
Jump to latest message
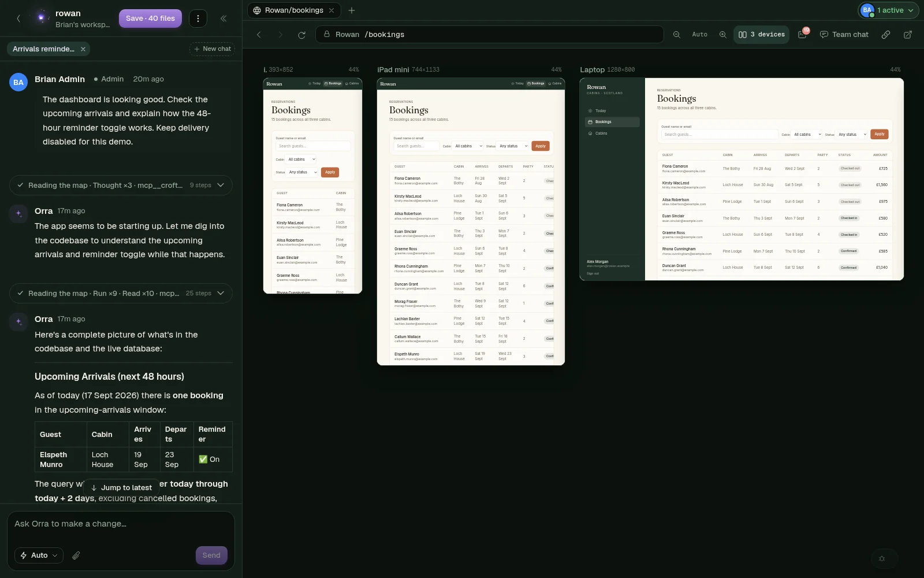121,488
